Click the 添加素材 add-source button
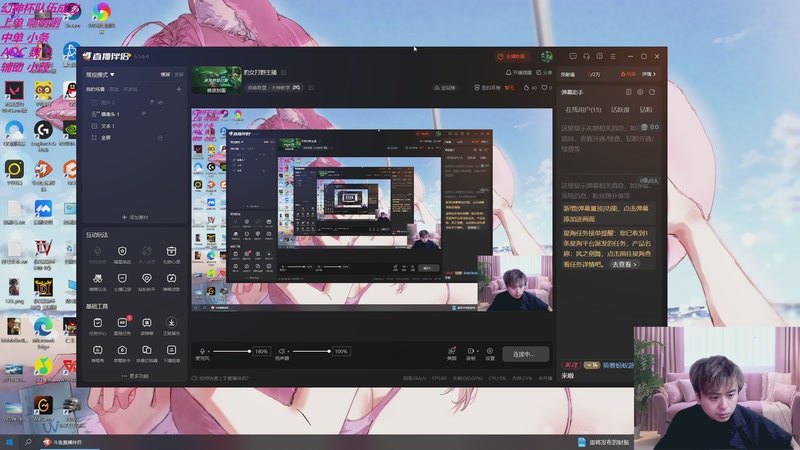 coord(135,217)
